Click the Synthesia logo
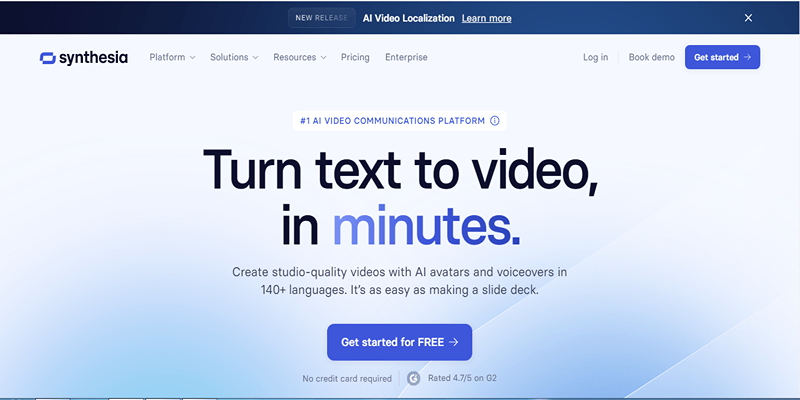The height and width of the screenshot is (400, 800). 84,58
